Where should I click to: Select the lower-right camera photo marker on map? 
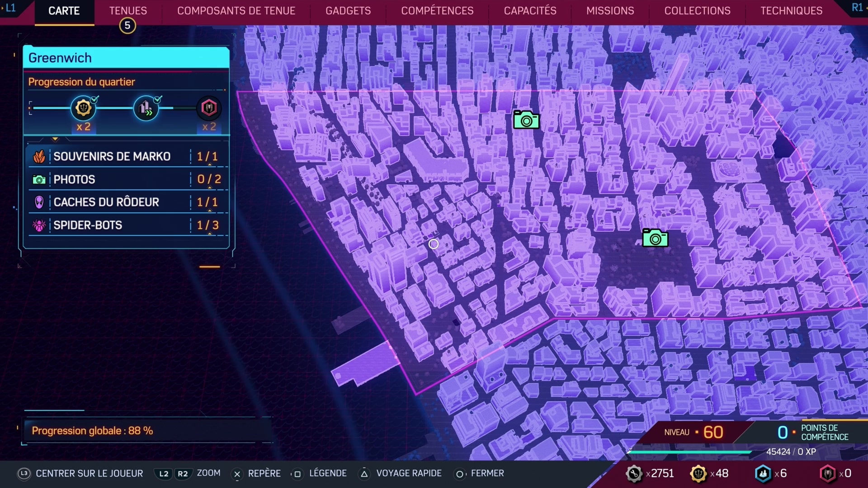click(655, 238)
